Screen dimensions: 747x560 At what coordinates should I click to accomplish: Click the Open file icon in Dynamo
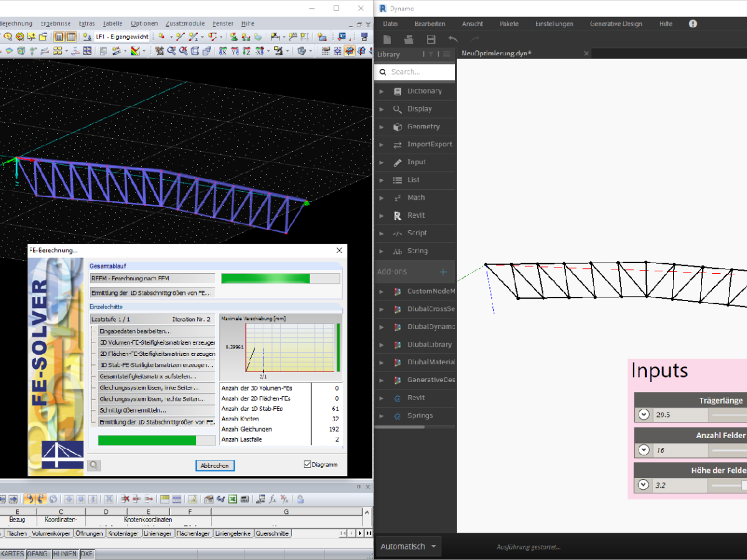click(x=409, y=39)
